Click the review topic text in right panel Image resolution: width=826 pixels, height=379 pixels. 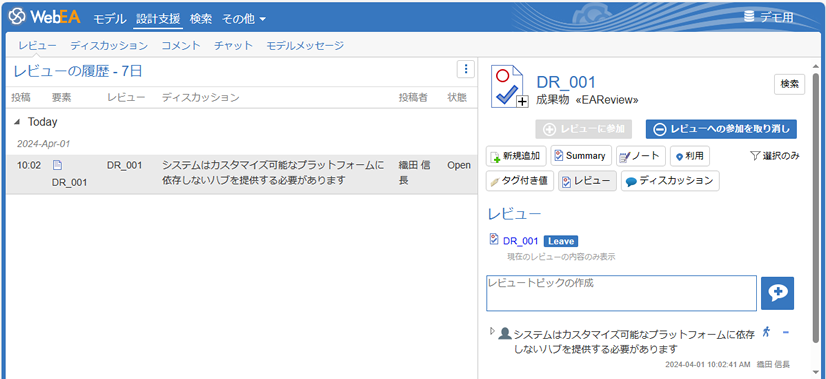coord(634,341)
